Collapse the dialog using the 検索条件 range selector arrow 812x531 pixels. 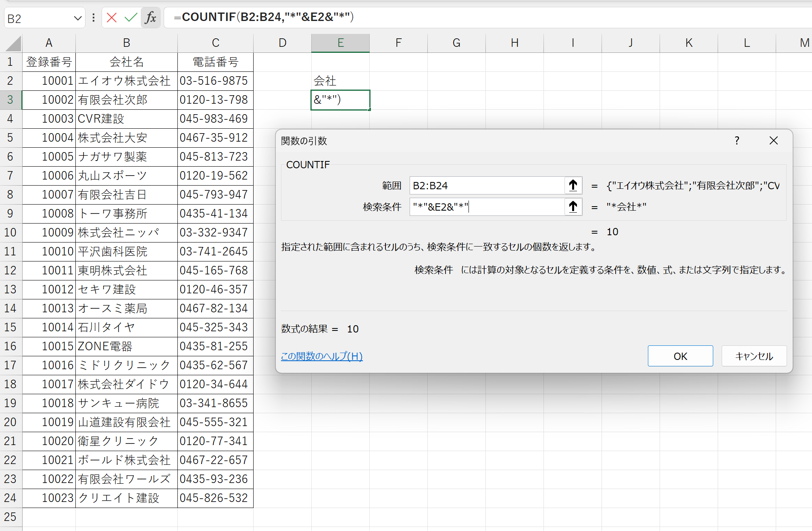(x=573, y=207)
